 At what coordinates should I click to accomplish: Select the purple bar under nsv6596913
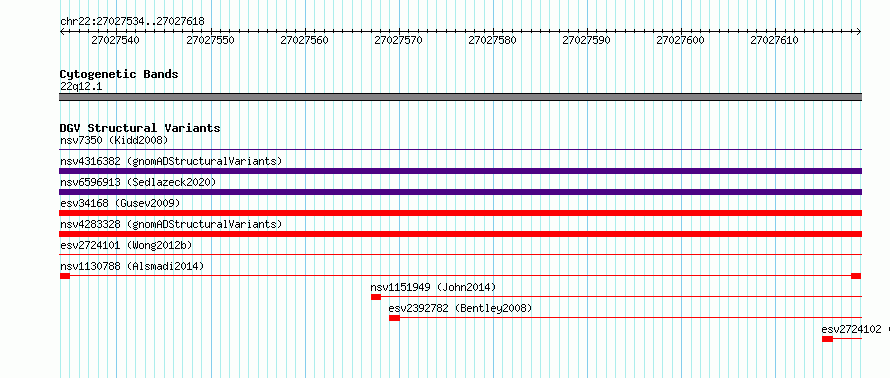pos(461,192)
